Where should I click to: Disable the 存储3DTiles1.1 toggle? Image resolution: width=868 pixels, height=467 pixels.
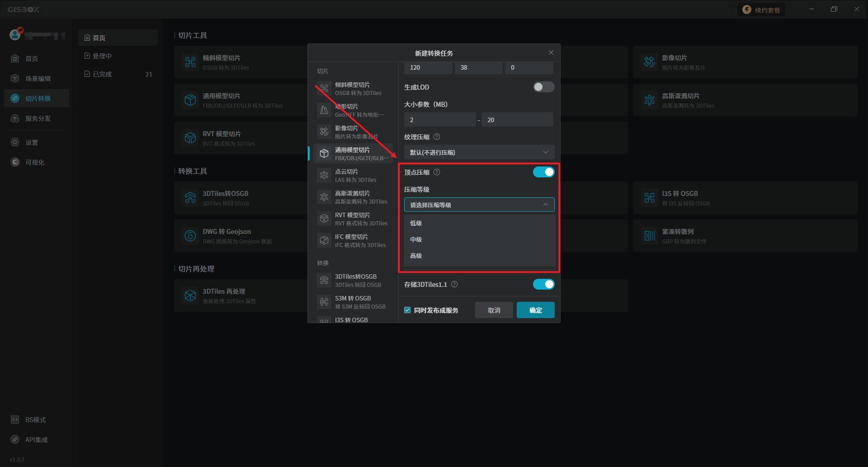click(x=543, y=284)
